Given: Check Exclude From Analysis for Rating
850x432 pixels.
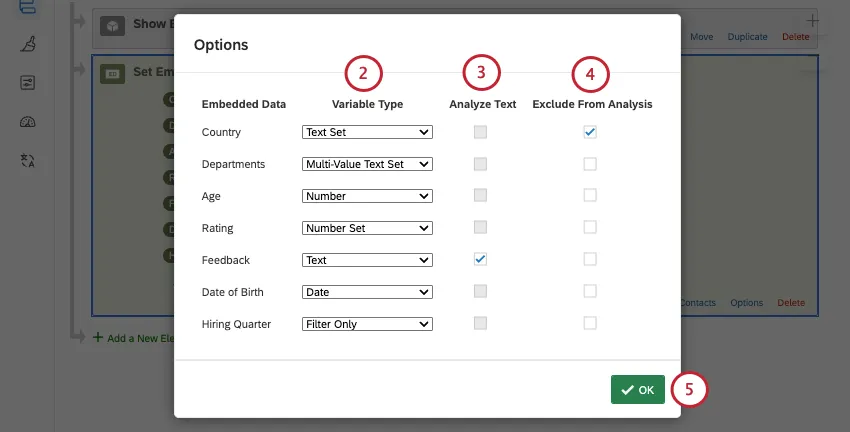Looking at the screenshot, I should [x=590, y=227].
